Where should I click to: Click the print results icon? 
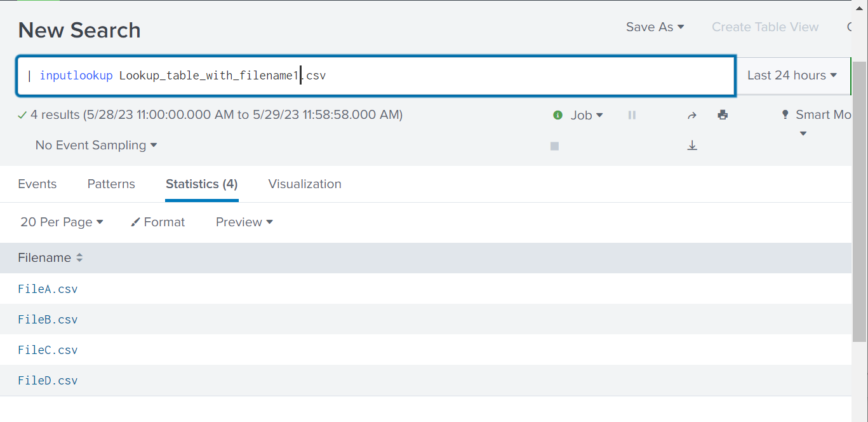click(723, 115)
